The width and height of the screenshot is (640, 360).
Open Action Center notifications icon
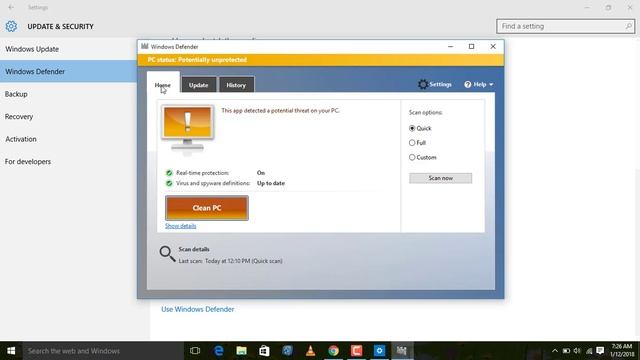[600, 351]
